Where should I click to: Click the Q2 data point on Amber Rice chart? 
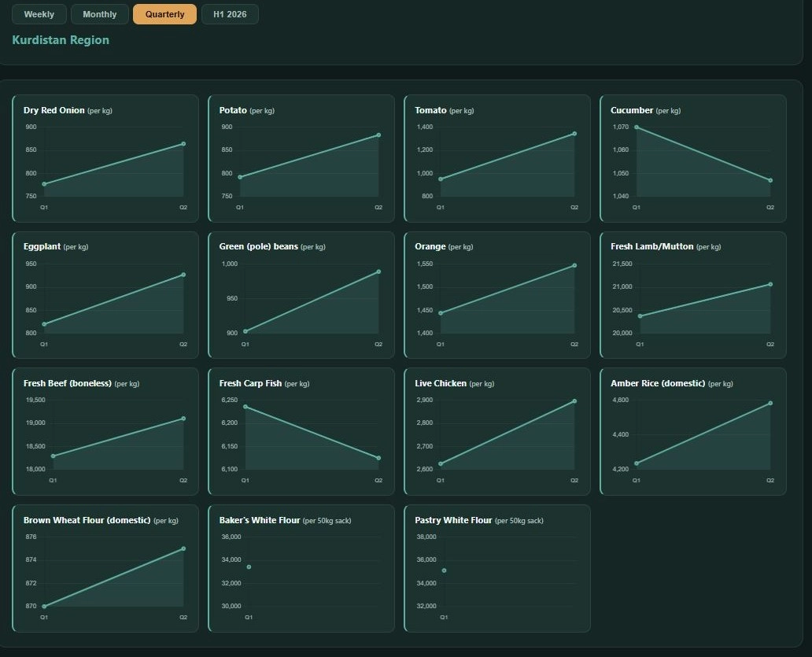click(x=770, y=404)
